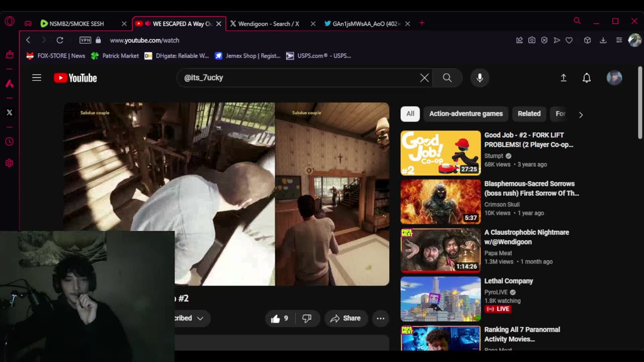
Task: Open a new tab with plus button
Action: click(x=422, y=23)
